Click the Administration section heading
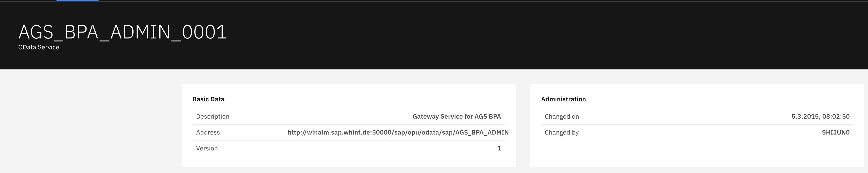 [563, 99]
